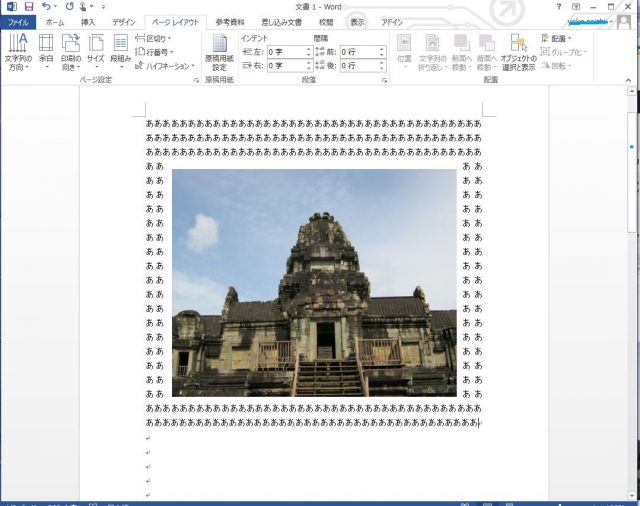Click the spacing before (前) value field

[x=359, y=52]
